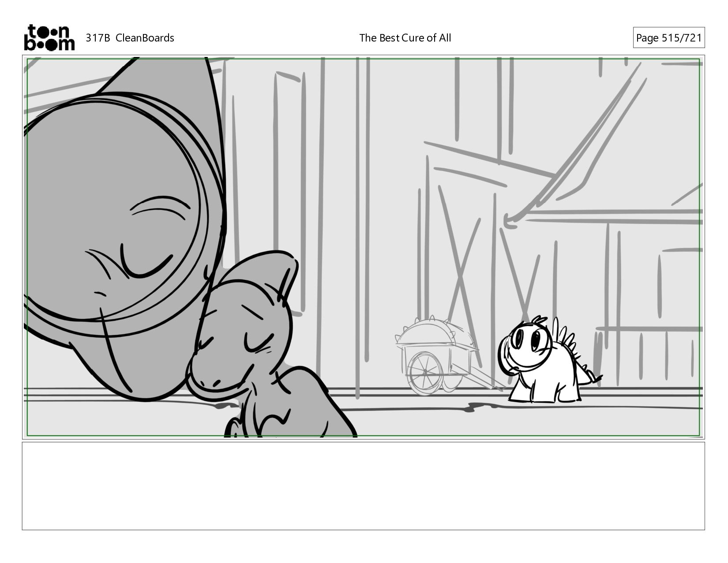Click the 'Page 515/721' page indicator box
The width and height of the screenshot is (728, 563).
pyautogui.click(x=669, y=38)
